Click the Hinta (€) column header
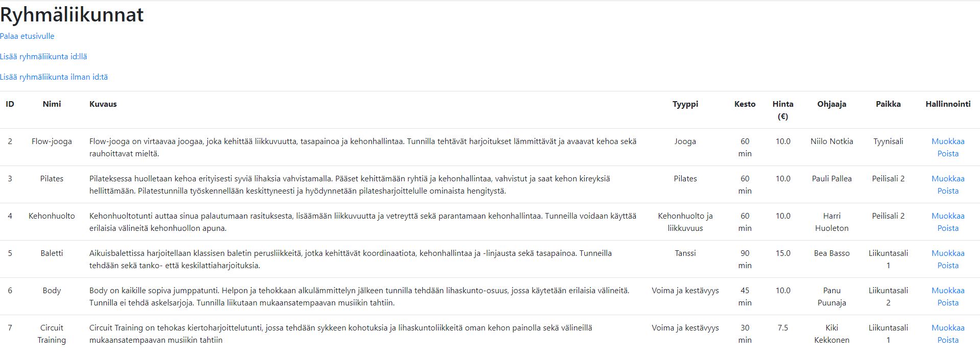Viewport: 980px width, 355px height. click(x=783, y=110)
